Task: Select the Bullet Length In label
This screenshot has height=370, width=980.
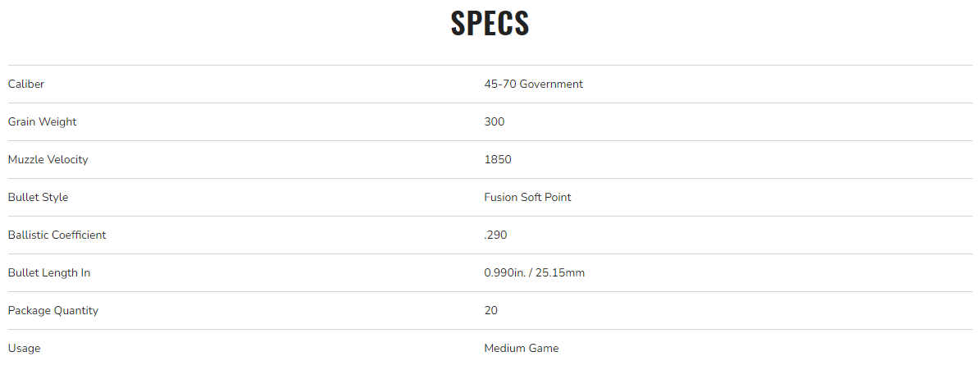Action: (x=49, y=272)
